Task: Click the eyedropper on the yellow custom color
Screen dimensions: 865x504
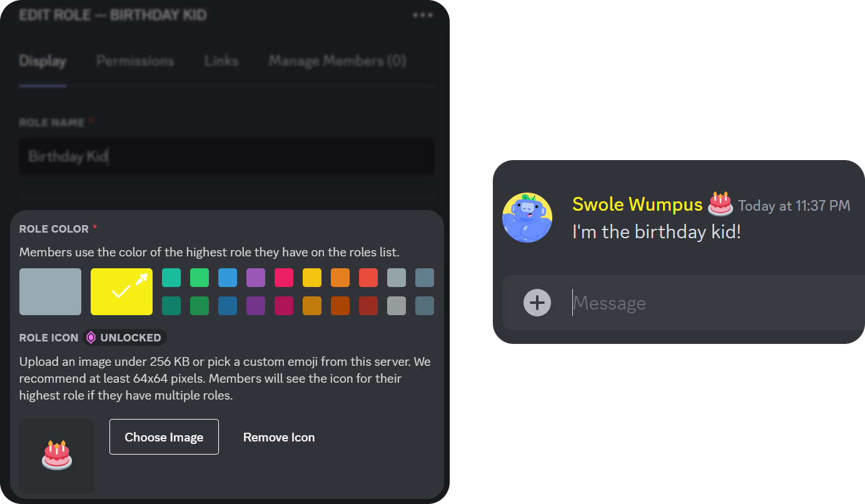Action: (142, 280)
